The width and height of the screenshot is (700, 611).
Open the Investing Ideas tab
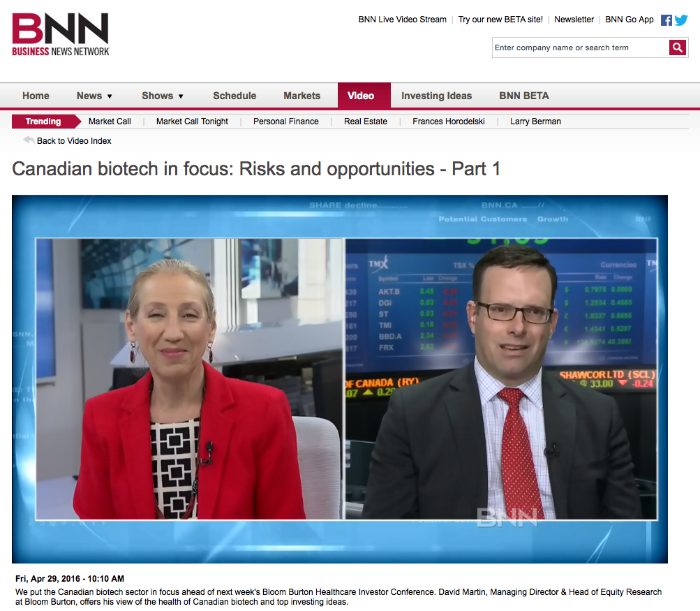[x=436, y=96]
